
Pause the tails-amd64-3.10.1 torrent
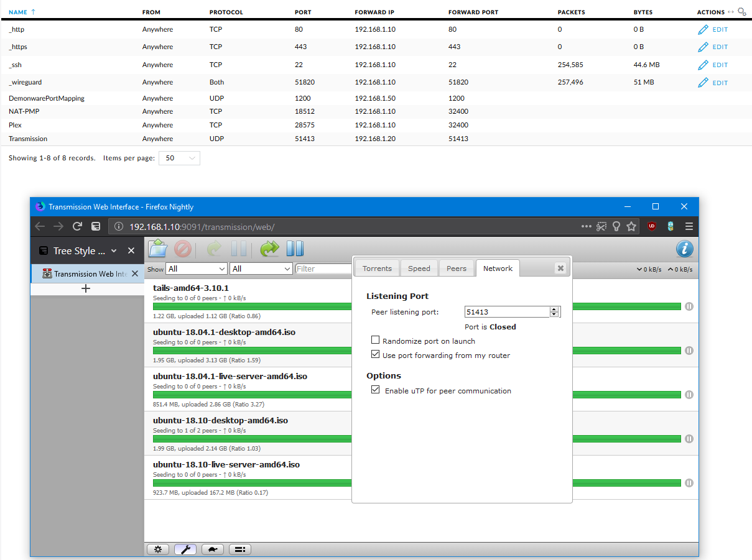point(689,306)
